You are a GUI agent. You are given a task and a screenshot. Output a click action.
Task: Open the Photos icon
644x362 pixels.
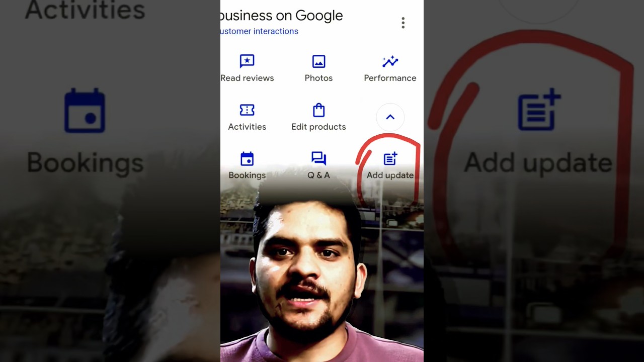318,61
